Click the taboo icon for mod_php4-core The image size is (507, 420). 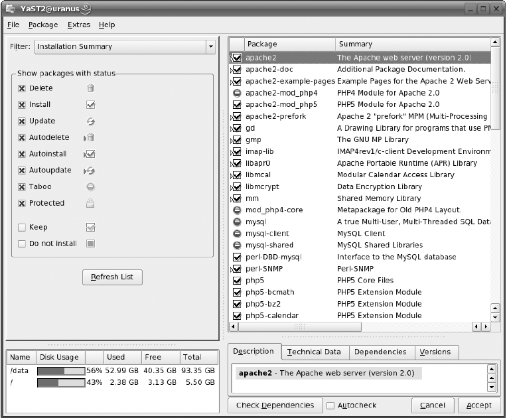(237, 210)
